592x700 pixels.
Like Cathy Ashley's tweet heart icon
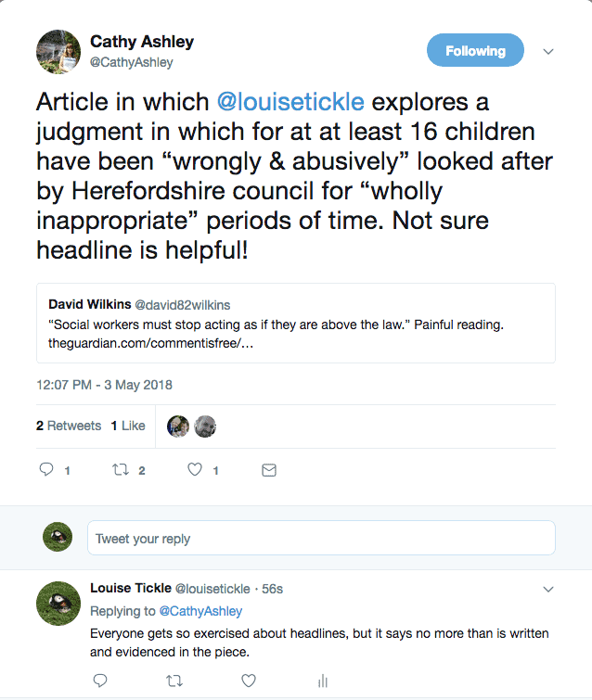tap(195, 470)
